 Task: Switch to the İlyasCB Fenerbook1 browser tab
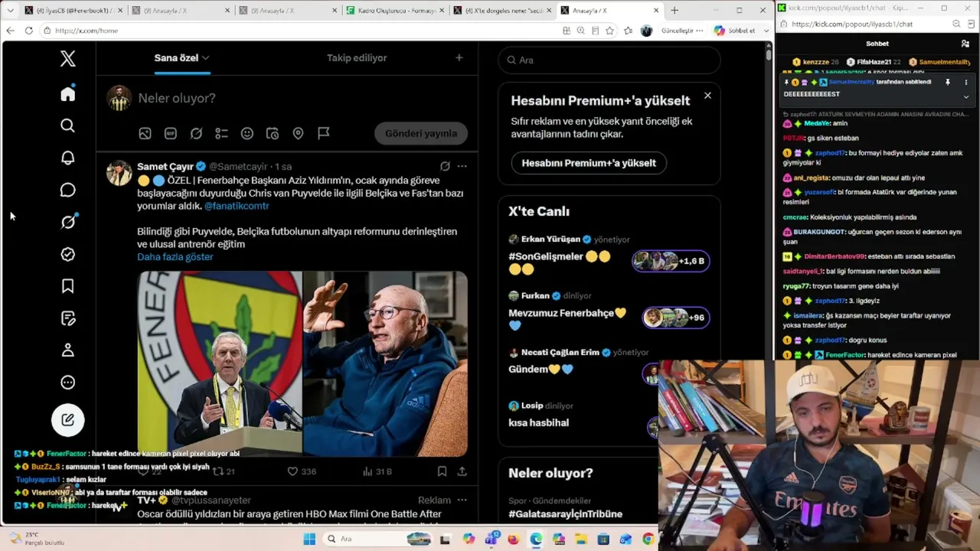70,10
